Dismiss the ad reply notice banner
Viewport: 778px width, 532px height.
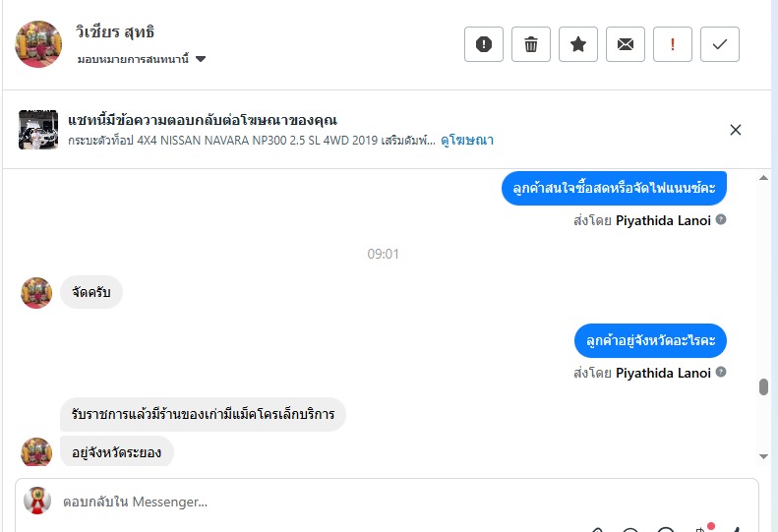(736, 130)
